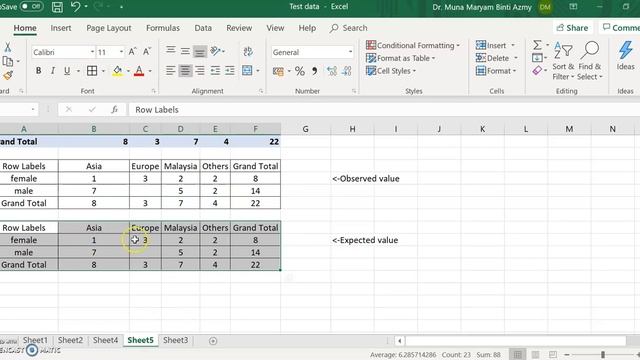Switch to Sheet3 tab
640x360 pixels.
coord(176,340)
